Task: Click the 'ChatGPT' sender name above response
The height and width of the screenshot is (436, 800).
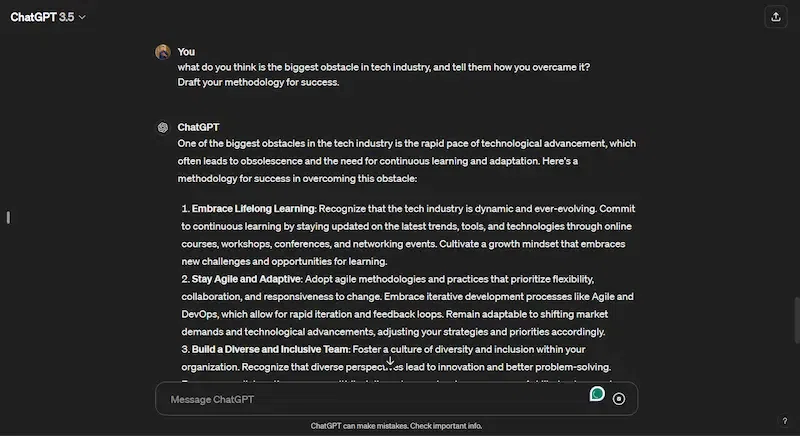Action: pos(198,128)
